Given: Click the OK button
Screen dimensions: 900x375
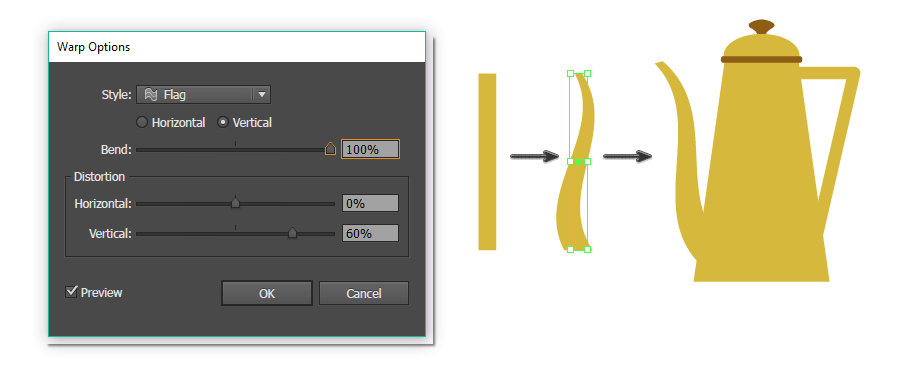Looking at the screenshot, I should 267,293.
